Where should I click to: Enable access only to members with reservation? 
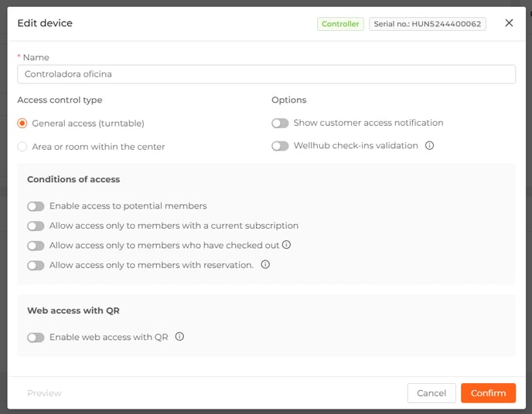point(36,265)
